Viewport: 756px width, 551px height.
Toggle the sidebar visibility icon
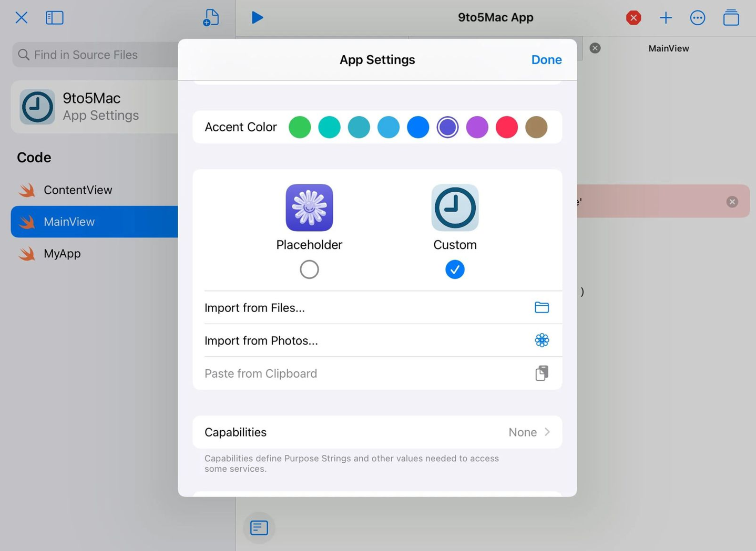(x=54, y=17)
